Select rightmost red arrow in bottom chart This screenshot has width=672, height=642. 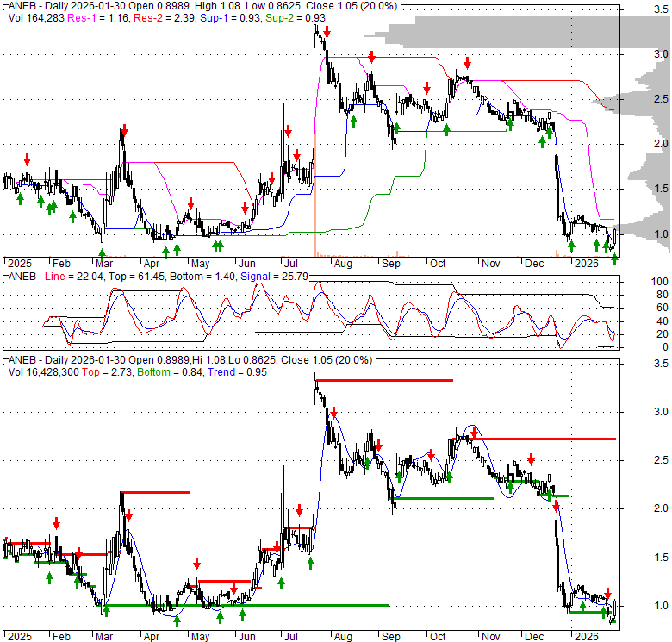(x=607, y=593)
